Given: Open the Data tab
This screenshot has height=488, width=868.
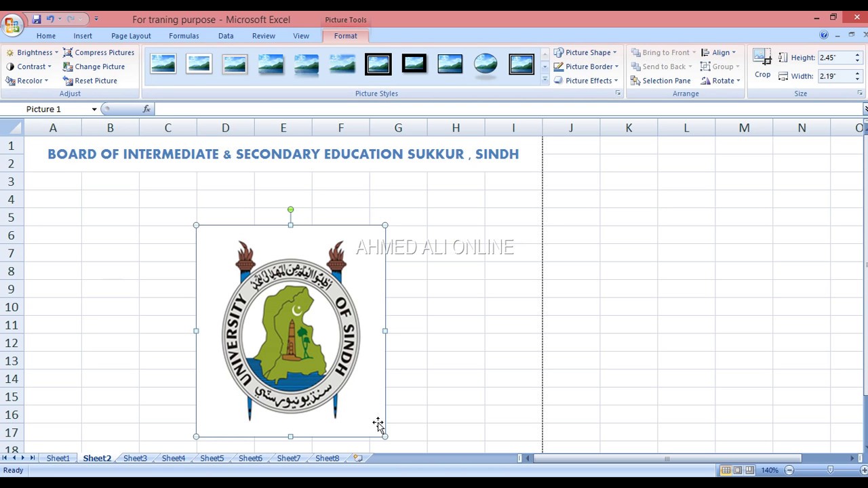Looking at the screenshot, I should pos(226,36).
